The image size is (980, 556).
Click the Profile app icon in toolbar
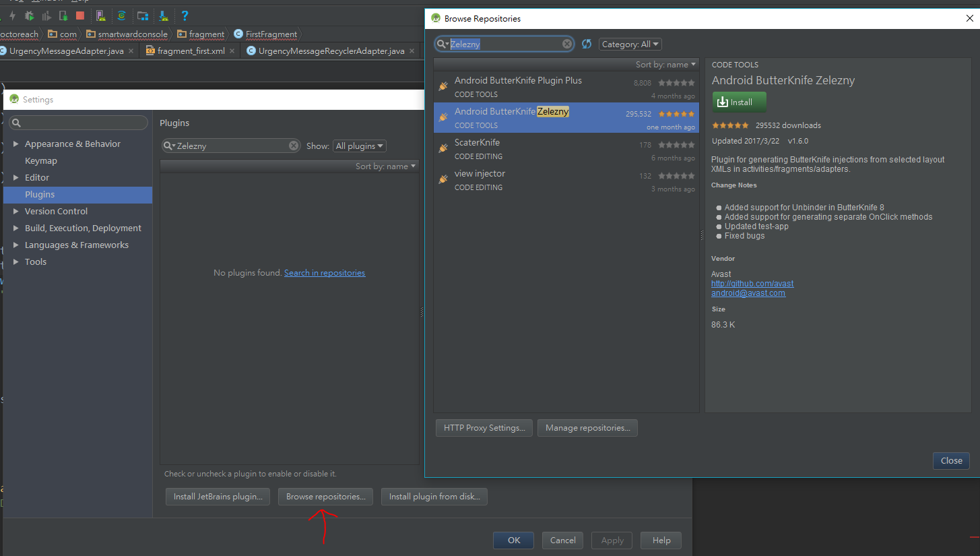coord(47,16)
